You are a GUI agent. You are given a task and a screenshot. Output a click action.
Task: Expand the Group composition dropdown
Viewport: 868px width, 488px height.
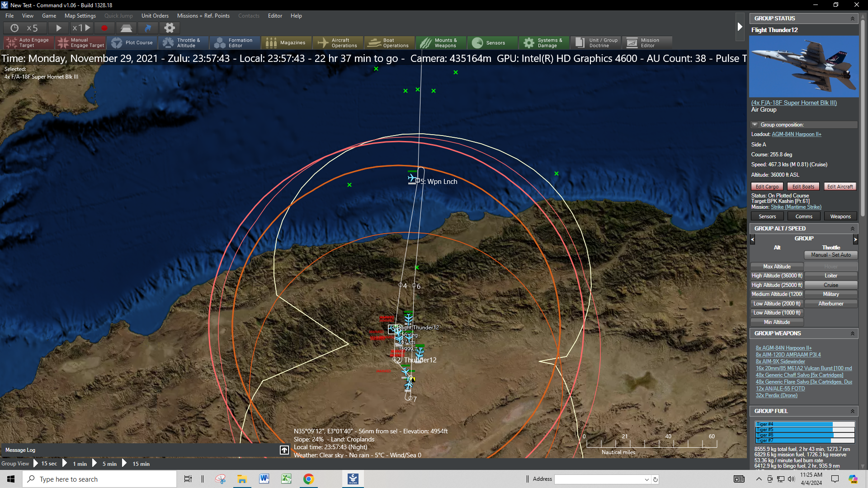pyautogui.click(x=755, y=125)
